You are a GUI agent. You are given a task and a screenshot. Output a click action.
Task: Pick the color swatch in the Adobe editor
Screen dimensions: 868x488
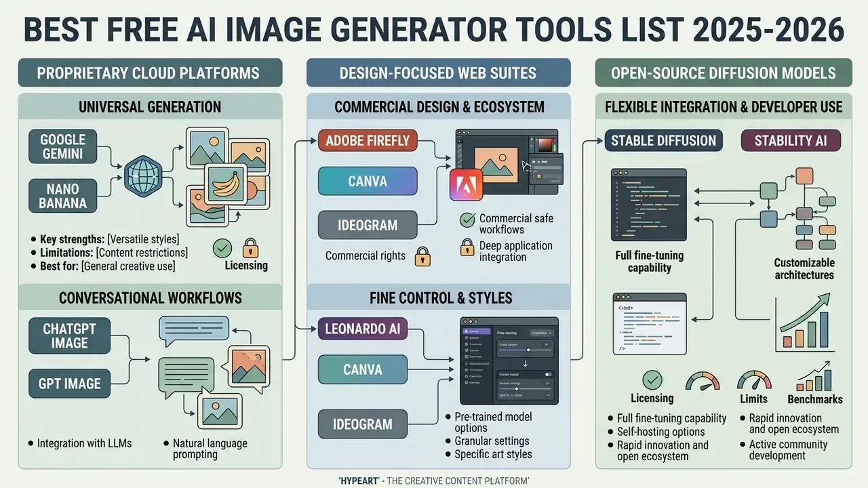(x=546, y=144)
